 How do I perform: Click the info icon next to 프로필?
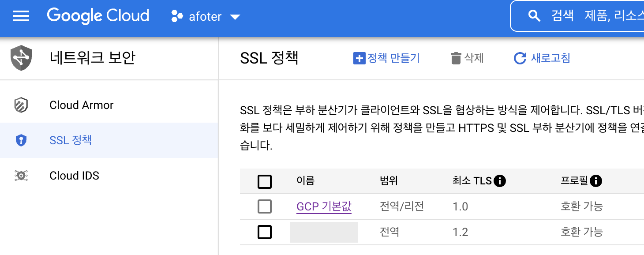point(596,180)
